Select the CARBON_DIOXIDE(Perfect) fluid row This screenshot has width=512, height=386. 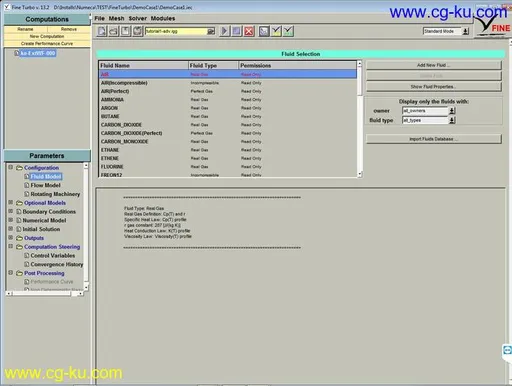[x=228, y=133]
